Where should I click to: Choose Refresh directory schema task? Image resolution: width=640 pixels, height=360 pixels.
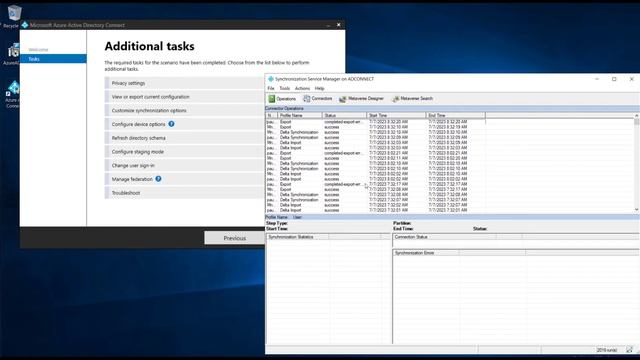click(x=185, y=138)
